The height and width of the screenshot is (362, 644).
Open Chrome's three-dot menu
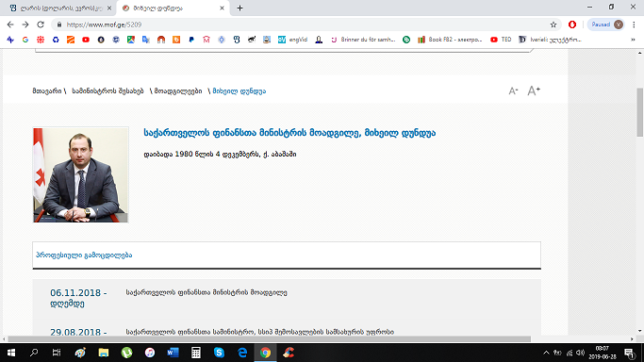coord(634,25)
